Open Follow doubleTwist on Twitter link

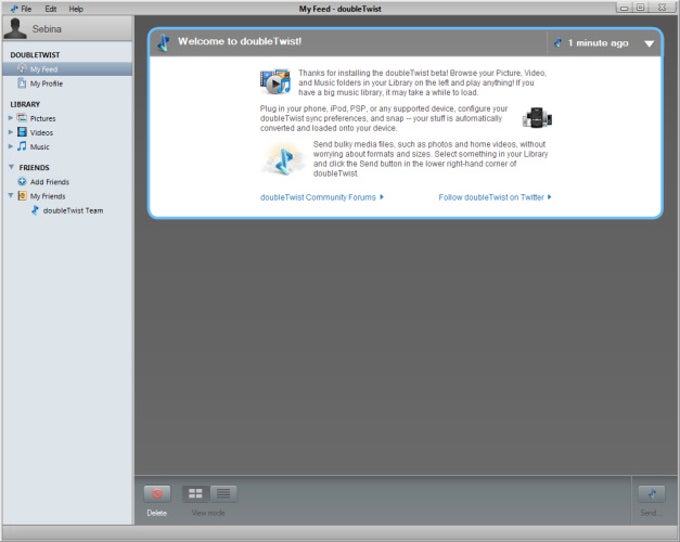[495, 197]
